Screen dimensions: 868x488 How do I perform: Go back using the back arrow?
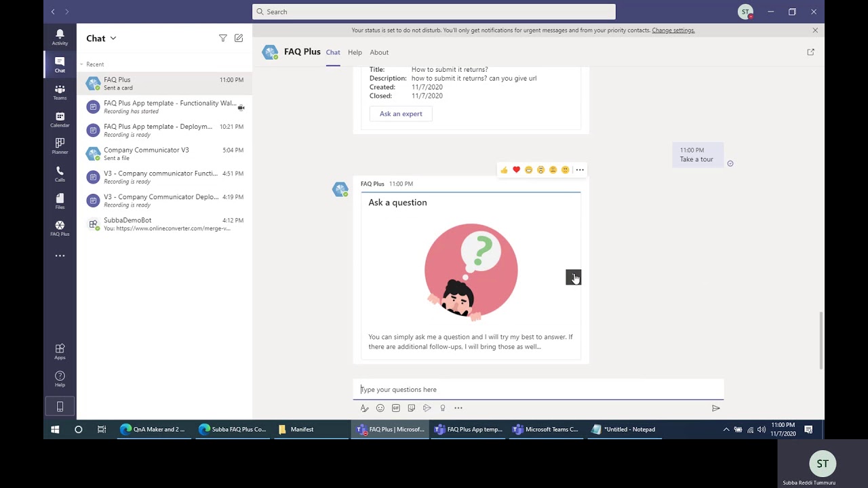pos(53,12)
